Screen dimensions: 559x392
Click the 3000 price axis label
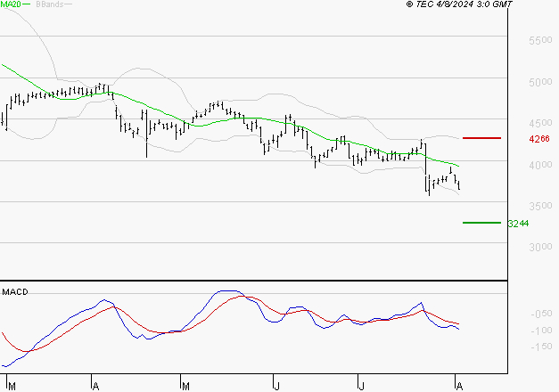click(x=540, y=248)
